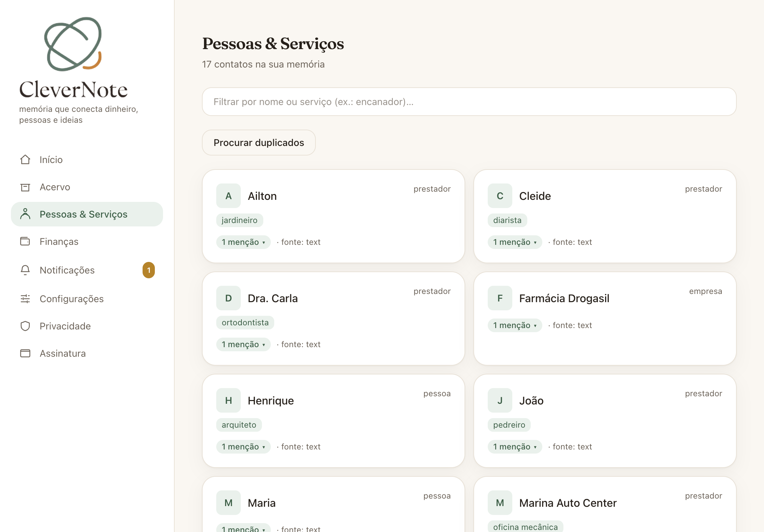This screenshot has width=764, height=532.
Task: Go to Início in the sidebar
Action: coord(87,160)
